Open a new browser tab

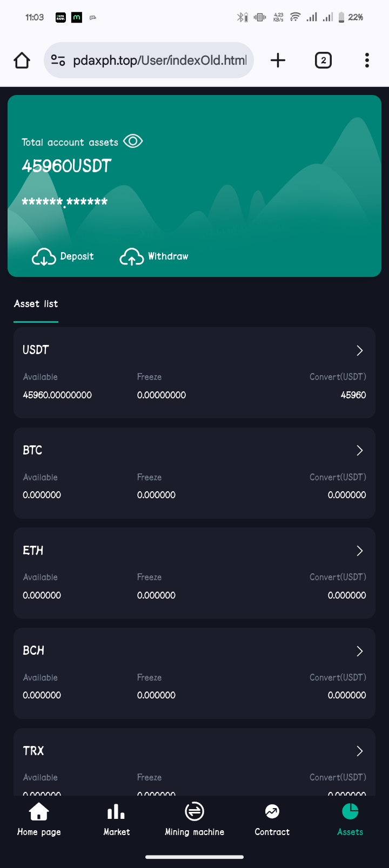[x=278, y=60]
